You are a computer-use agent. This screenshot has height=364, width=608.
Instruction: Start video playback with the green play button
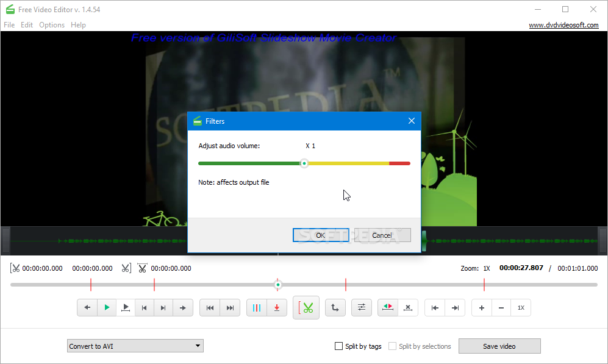point(107,308)
